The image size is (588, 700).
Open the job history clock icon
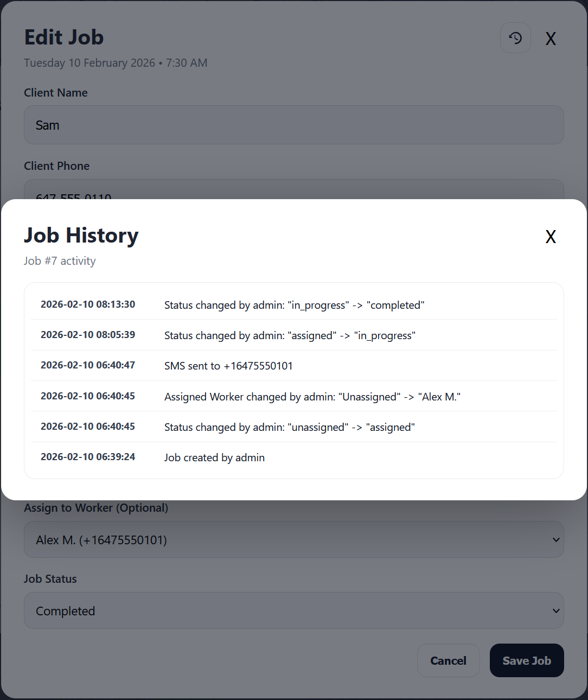tap(515, 38)
